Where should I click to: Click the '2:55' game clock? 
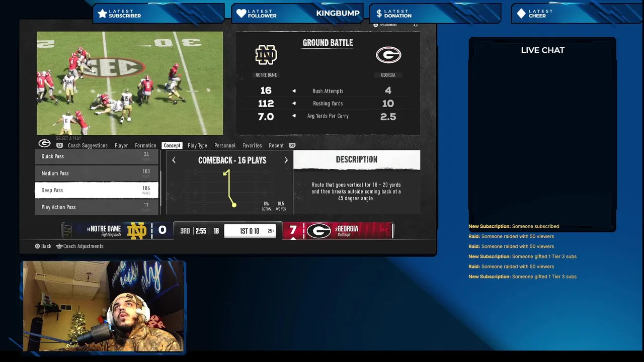click(x=201, y=231)
